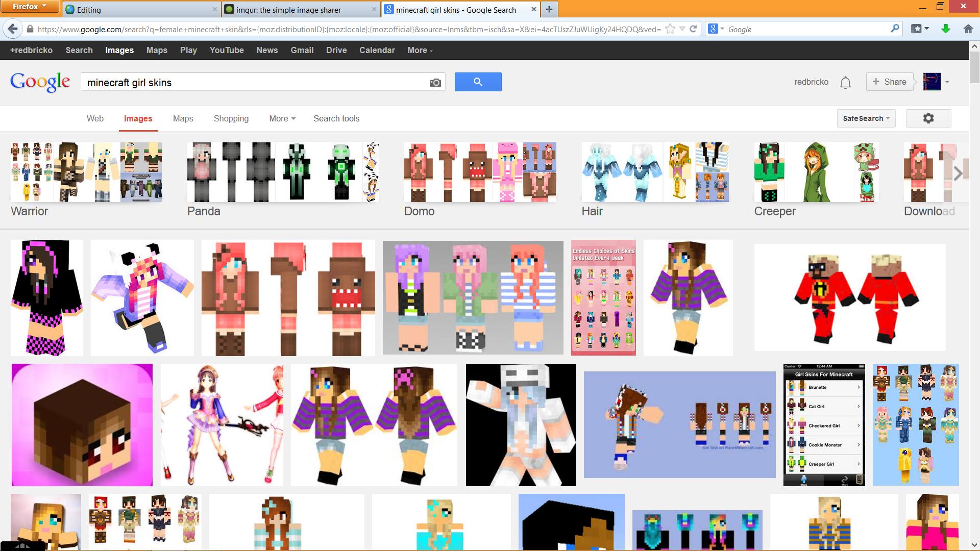Open Gmail from the Google bar
Viewport: 980px width, 551px height.
click(x=302, y=50)
